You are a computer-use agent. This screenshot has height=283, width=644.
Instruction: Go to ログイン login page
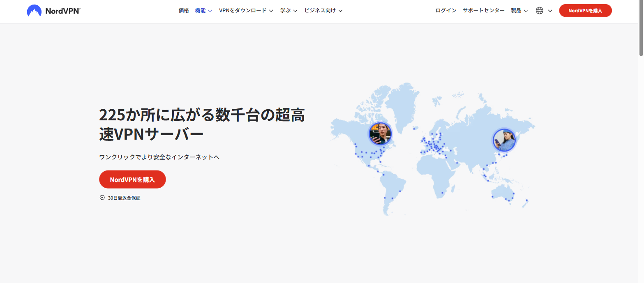tap(446, 11)
